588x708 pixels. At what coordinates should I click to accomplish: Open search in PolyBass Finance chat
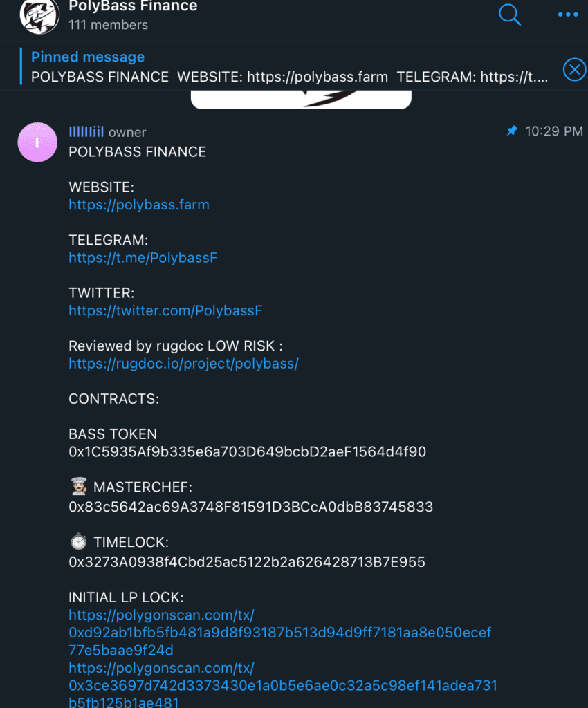point(510,15)
